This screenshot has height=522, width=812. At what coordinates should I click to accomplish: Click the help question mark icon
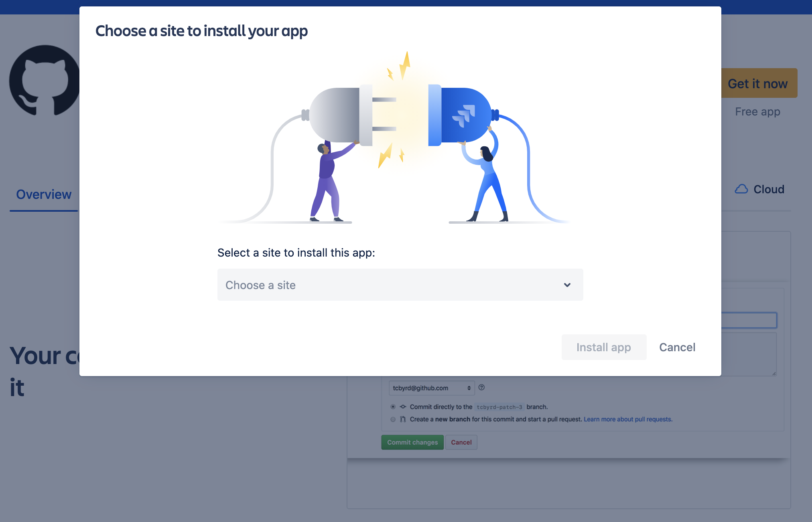pos(482,387)
